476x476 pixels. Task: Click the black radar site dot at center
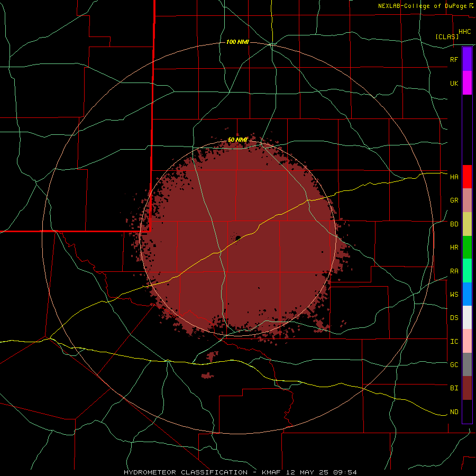pyautogui.click(x=238, y=238)
